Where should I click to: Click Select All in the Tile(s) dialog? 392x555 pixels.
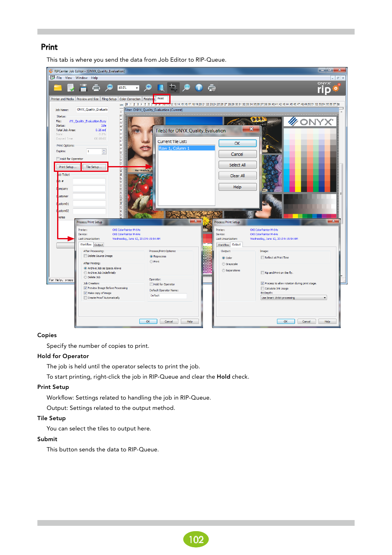pyautogui.click(x=238, y=165)
